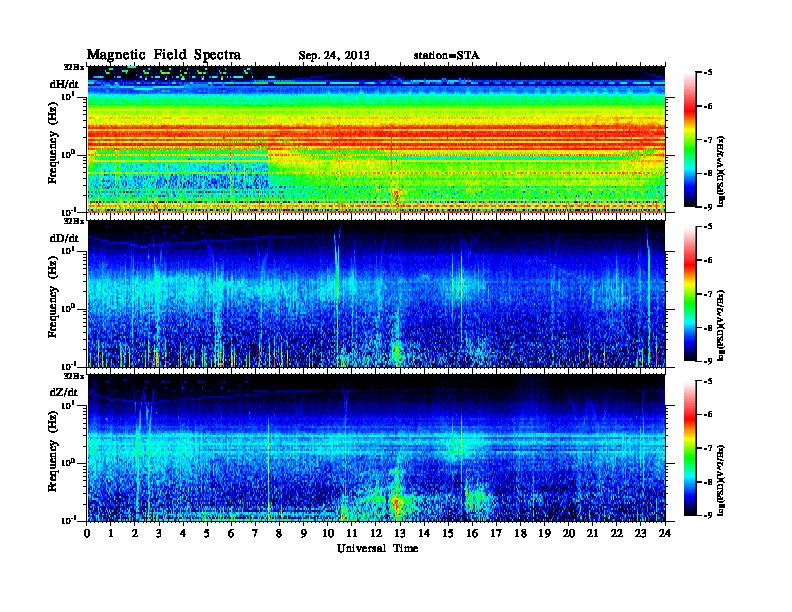Click hour label "2" on time axis
The width and height of the screenshot is (792, 612).
135,533
